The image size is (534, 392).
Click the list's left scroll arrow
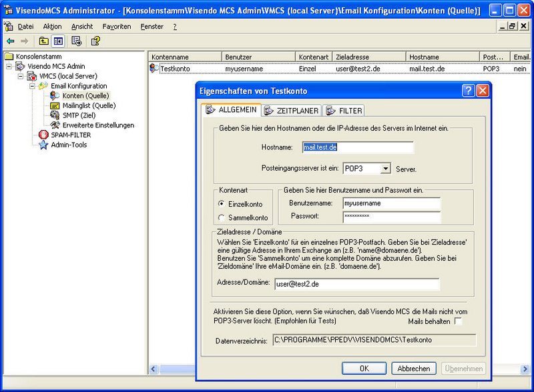[154, 369]
